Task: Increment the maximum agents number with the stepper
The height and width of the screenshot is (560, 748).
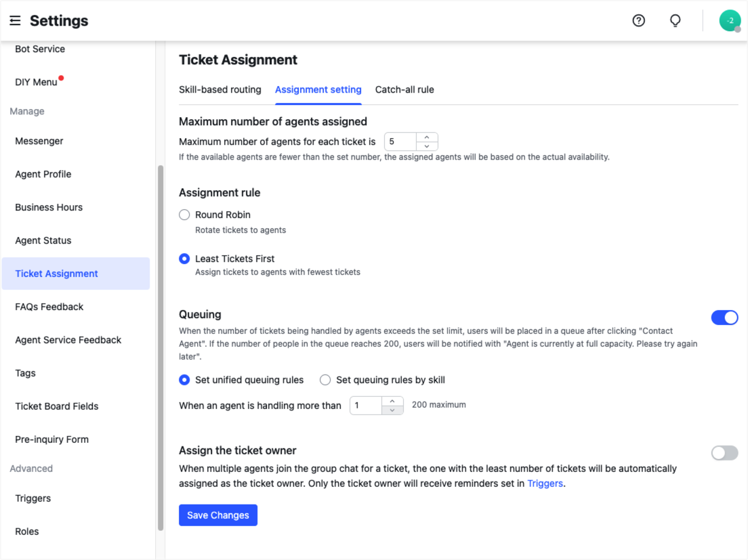Action: click(428, 137)
